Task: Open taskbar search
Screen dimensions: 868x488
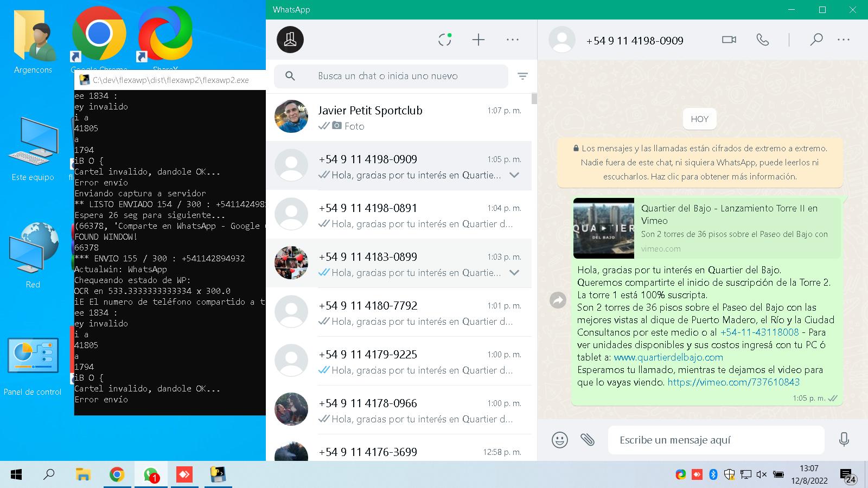Action: pyautogui.click(x=49, y=475)
